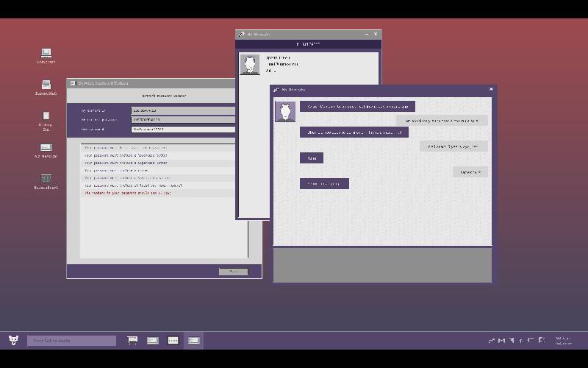The height and width of the screenshot is (368, 588).
Task: Launch My Messenger from its desktop icon
Action: (46, 148)
